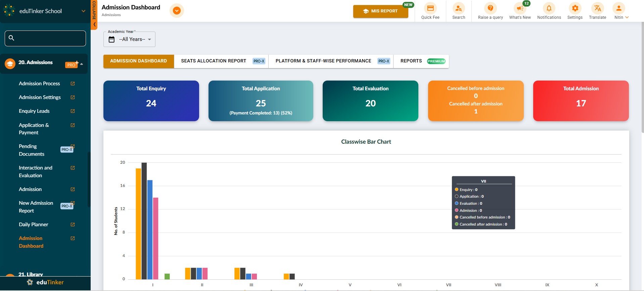Open the Settings gear icon

pos(575,8)
